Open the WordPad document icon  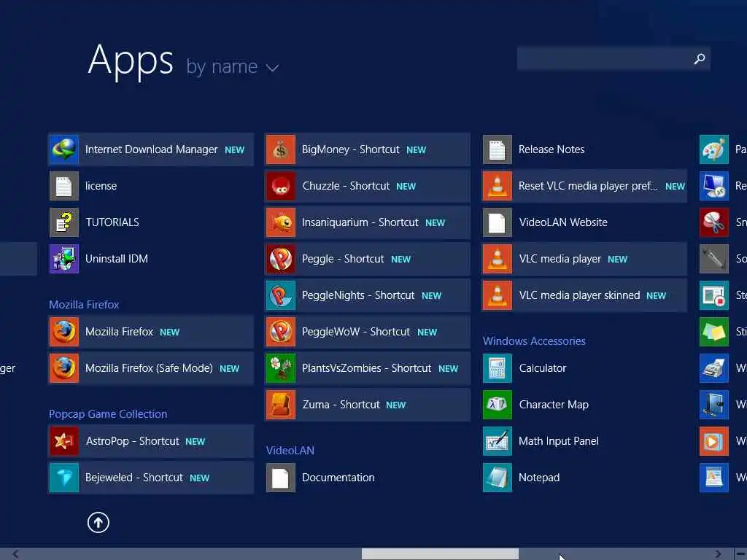point(714,478)
